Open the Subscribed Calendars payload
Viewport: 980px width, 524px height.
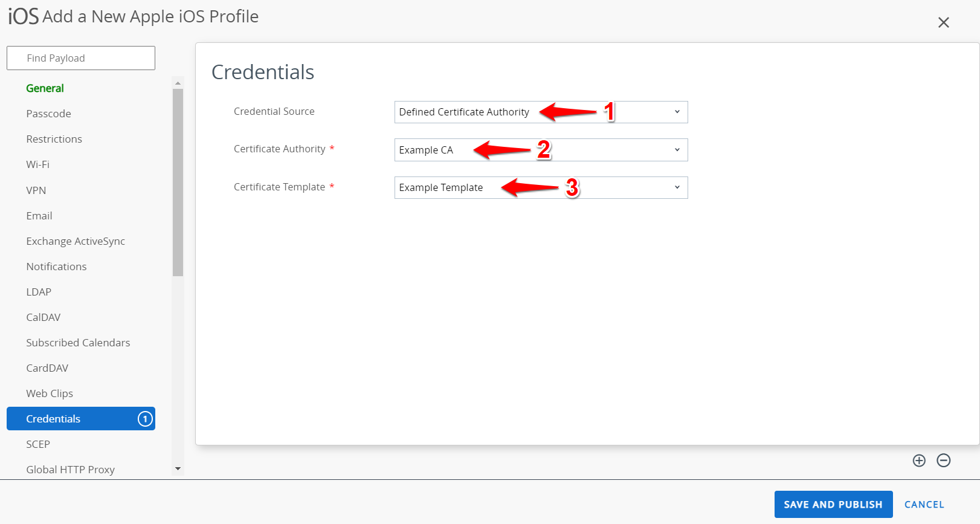click(78, 343)
